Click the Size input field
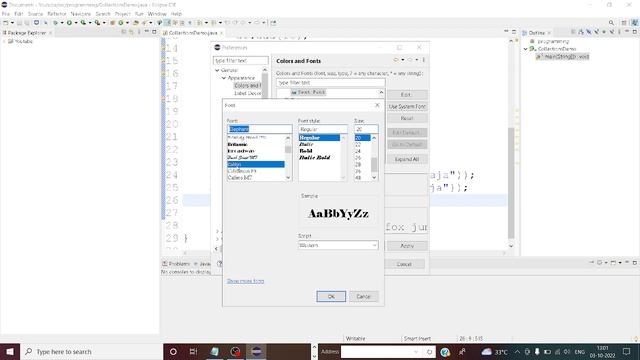Image resolution: width=640 pixels, height=360 pixels. click(366, 129)
